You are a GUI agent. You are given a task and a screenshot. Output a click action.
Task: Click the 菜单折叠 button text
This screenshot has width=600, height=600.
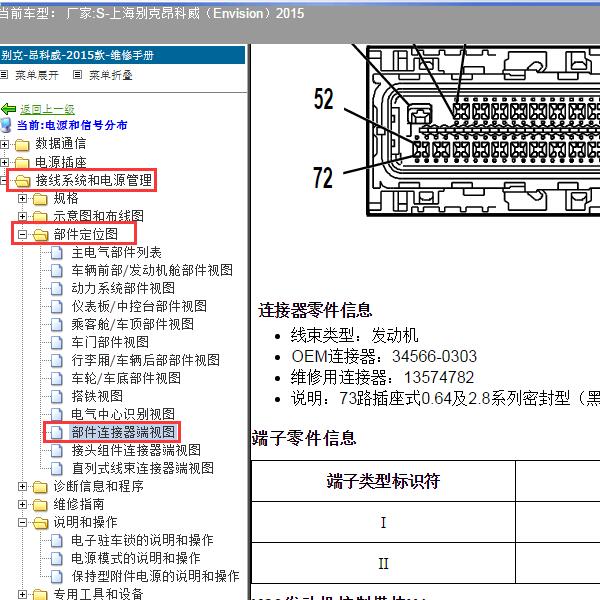pyautogui.click(x=111, y=75)
